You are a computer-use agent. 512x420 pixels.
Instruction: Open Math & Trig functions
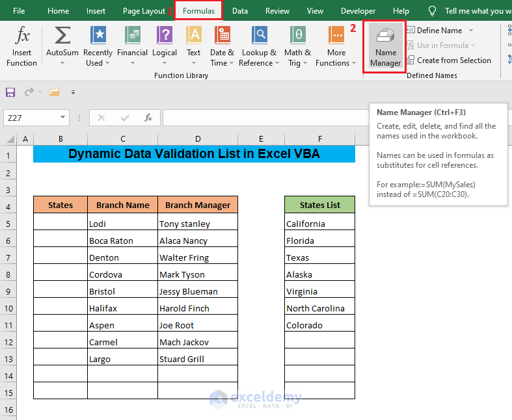click(297, 46)
